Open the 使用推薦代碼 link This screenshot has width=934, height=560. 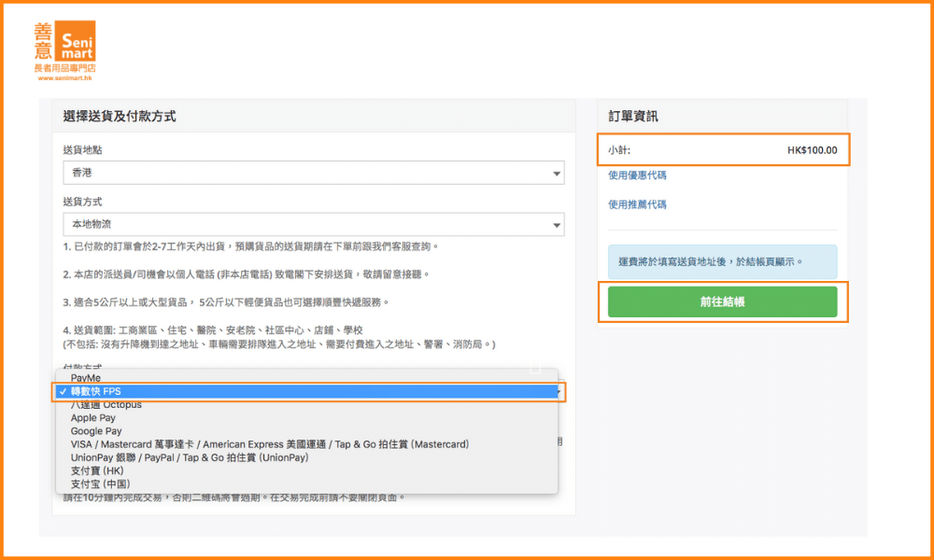(637, 204)
